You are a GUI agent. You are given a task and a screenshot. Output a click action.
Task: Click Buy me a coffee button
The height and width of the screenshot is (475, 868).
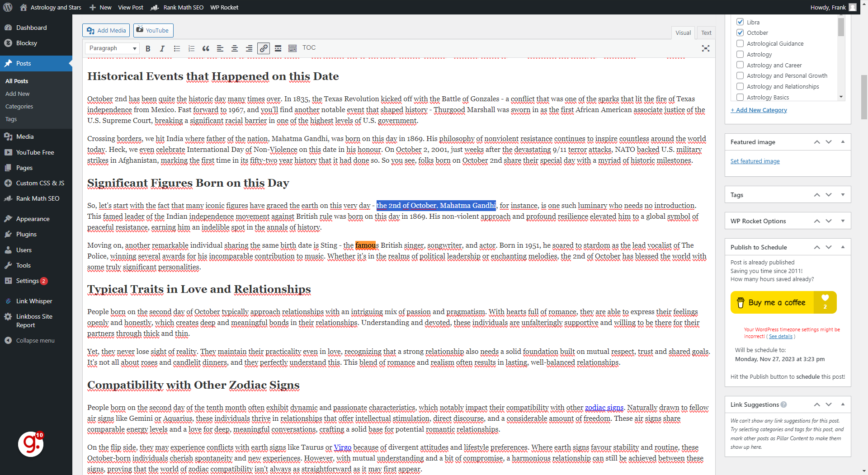783,302
